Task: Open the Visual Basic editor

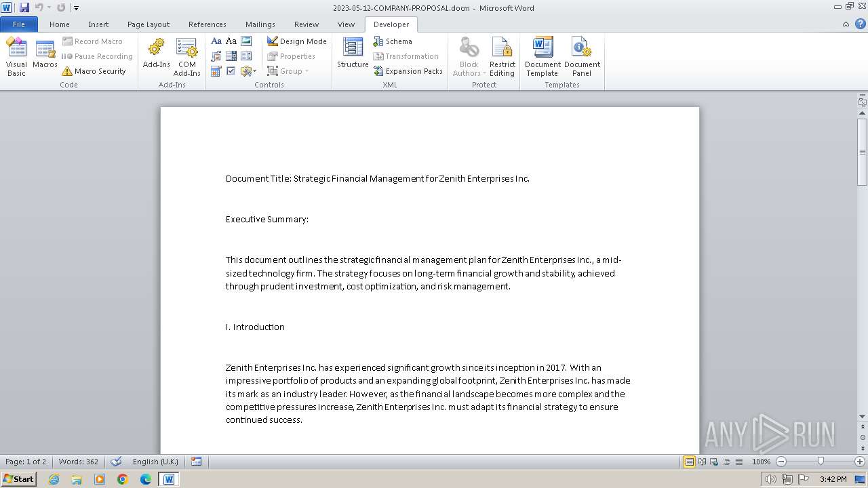Action: click(x=16, y=56)
